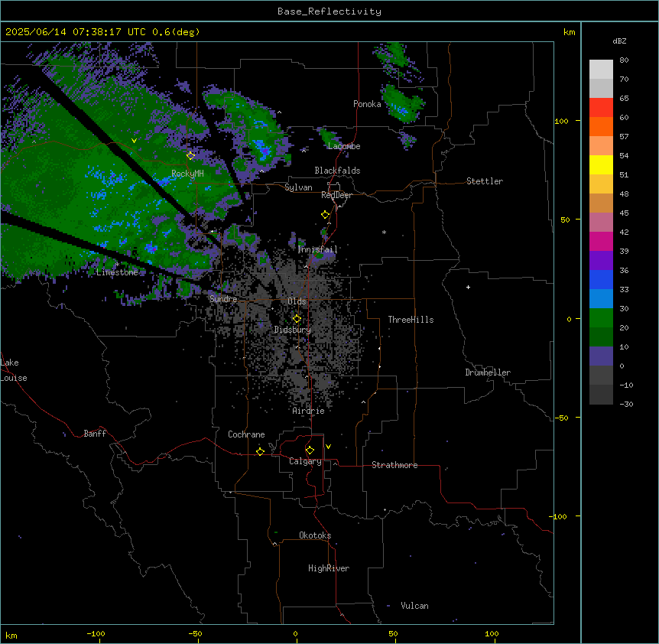This screenshot has width=659, height=644.
Task: Click the yellow V marker east of Calgary
Action: (x=328, y=447)
